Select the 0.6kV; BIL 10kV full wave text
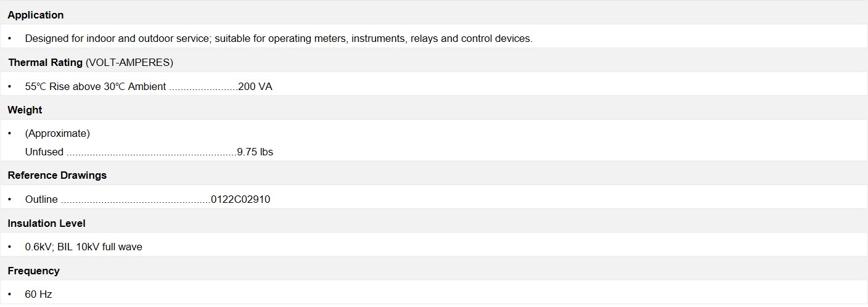The image size is (868, 307). click(x=83, y=247)
